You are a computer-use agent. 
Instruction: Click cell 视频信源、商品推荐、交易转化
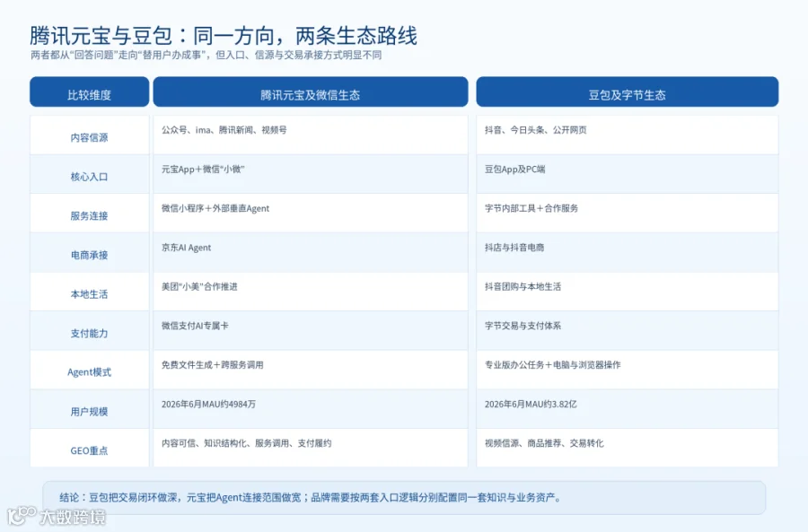[628, 448]
